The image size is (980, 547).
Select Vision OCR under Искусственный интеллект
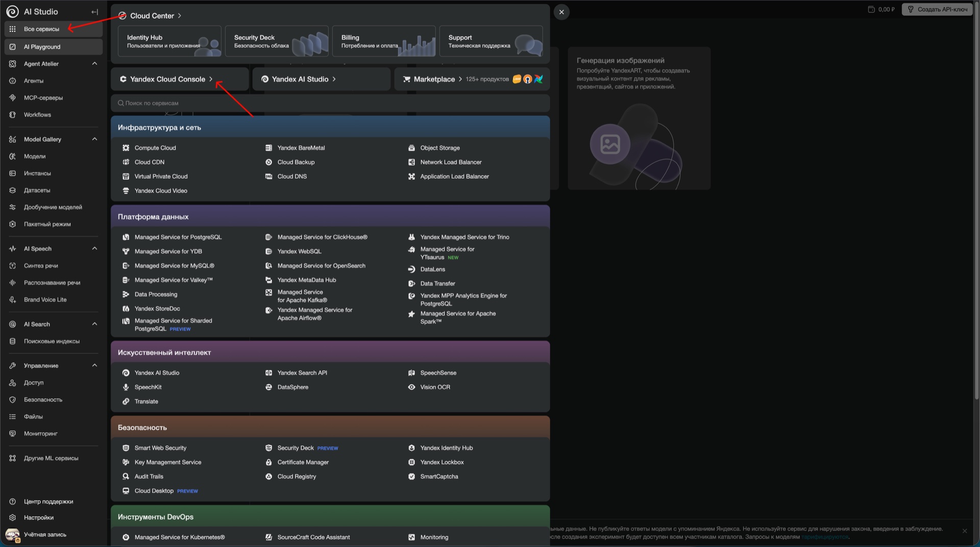coord(434,387)
